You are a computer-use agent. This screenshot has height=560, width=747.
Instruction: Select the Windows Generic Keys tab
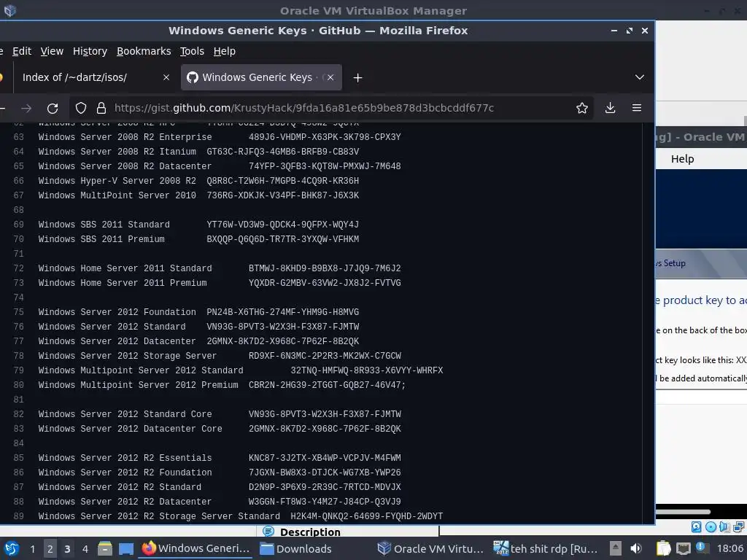(x=261, y=77)
